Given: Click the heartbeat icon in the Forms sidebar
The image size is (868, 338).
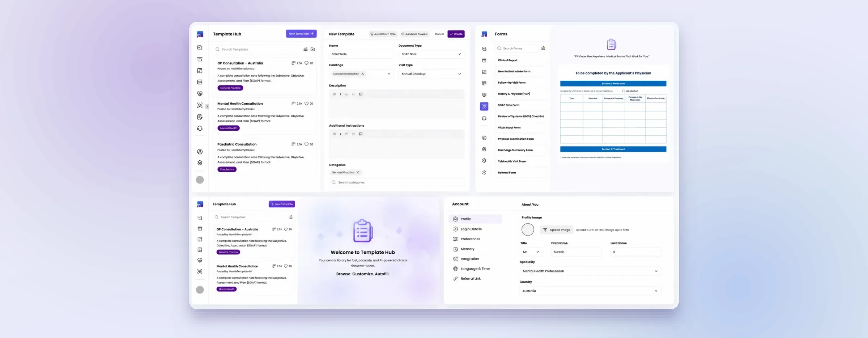Looking at the screenshot, I should [484, 95].
